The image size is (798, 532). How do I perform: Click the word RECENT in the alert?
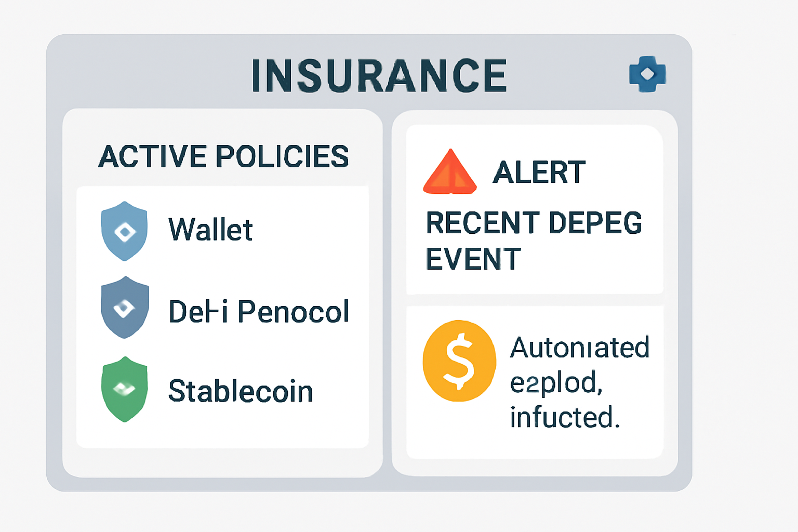483,223
